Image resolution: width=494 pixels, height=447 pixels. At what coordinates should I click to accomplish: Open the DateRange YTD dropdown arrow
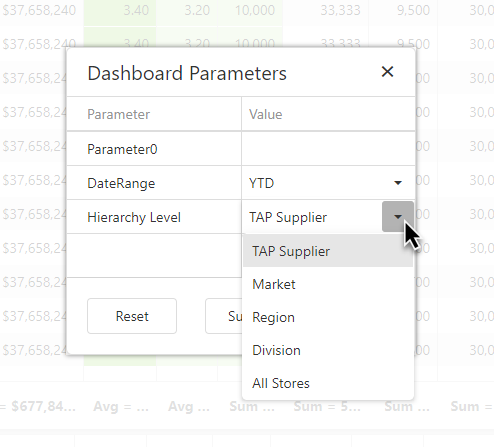(398, 183)
